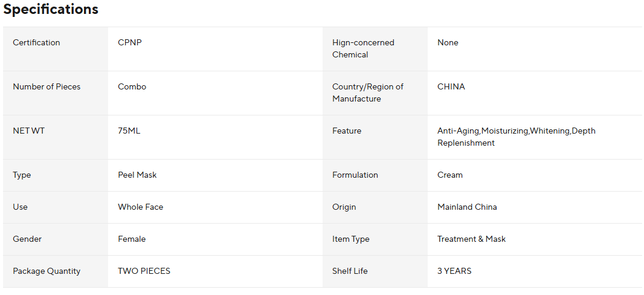
Task: Click the Female gender value
Action: [132, 239]
